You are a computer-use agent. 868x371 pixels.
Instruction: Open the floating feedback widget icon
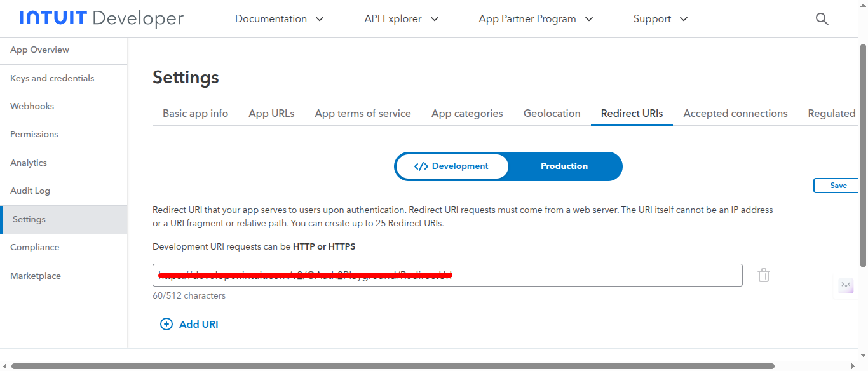pos(846,285)
